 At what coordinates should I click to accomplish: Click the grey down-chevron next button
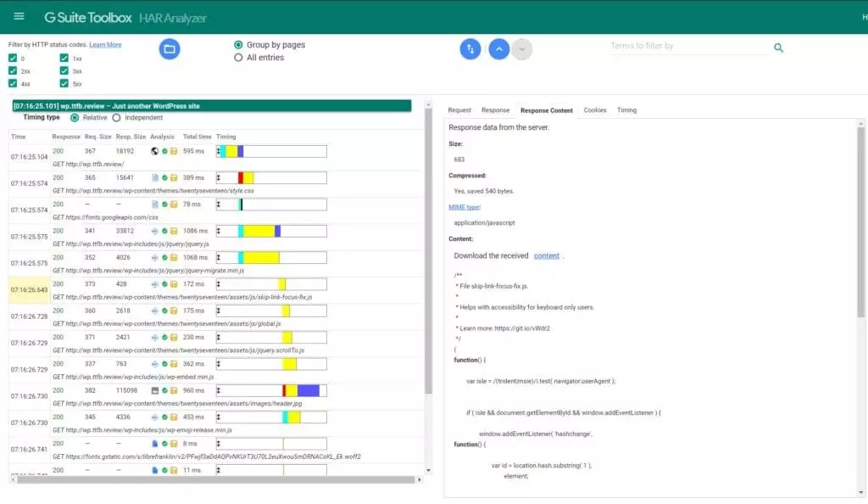[521, 48]
